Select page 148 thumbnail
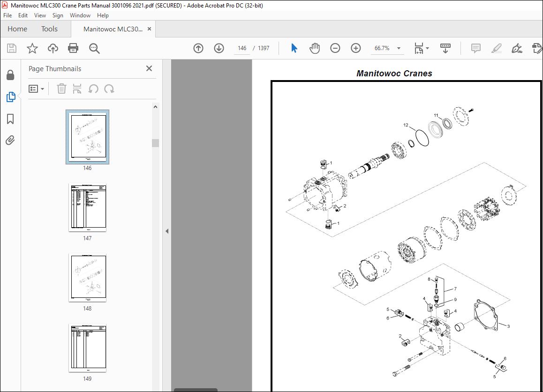 point(87,278)
